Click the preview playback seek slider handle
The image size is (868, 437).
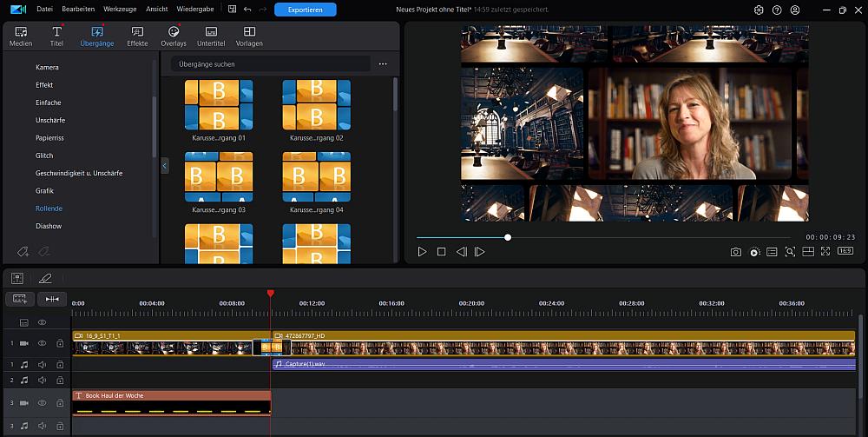[508, 237]
